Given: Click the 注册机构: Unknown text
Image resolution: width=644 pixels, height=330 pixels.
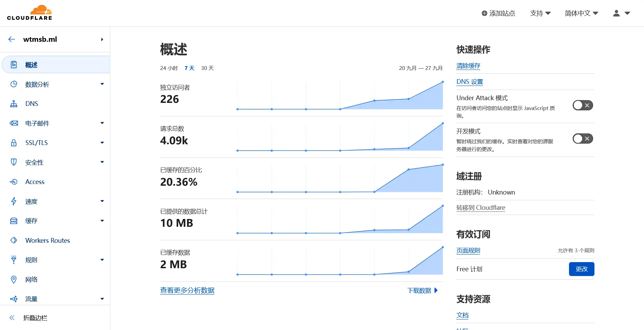Looking at the screenshot, I should (486, 192).
